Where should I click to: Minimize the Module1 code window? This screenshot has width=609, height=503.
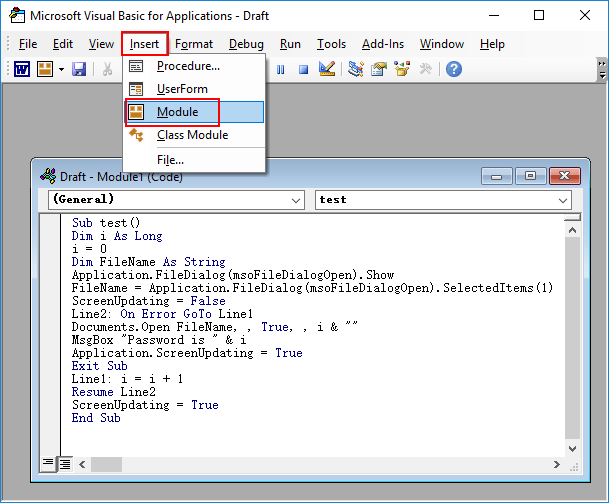496,176
